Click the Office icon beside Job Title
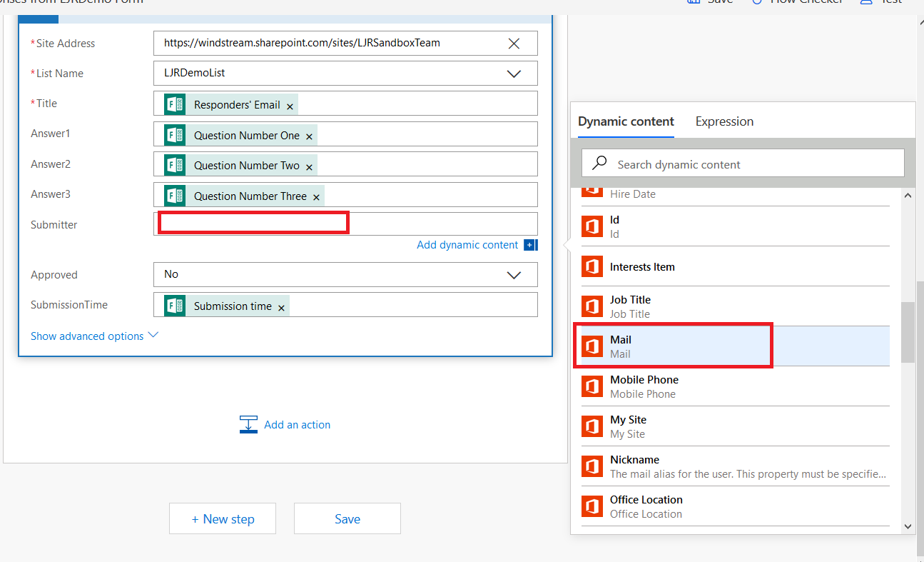The height and width of the screenshot is (562, 924). (x=592, y=306)
